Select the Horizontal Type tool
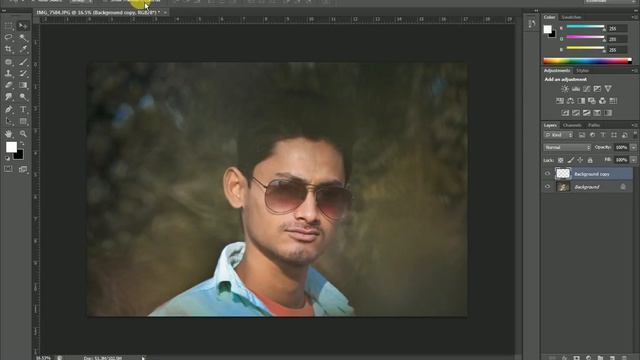 pyautogui.click(x=23, y=109)
